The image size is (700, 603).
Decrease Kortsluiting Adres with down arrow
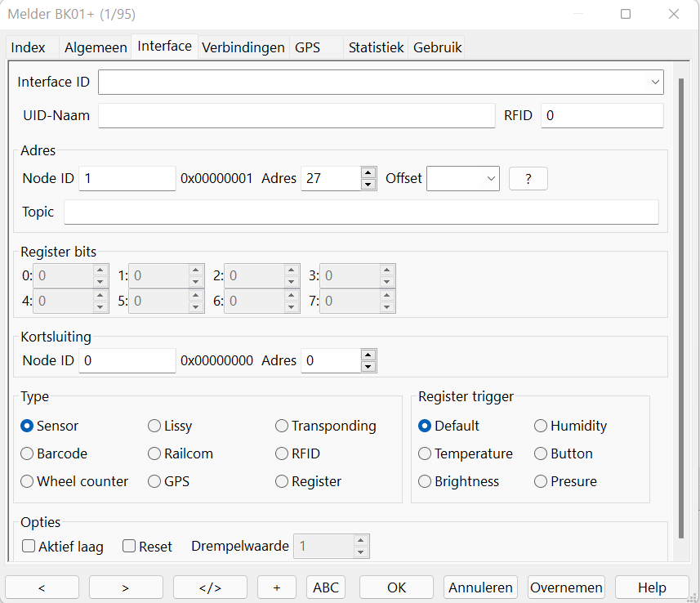point(368,366)
